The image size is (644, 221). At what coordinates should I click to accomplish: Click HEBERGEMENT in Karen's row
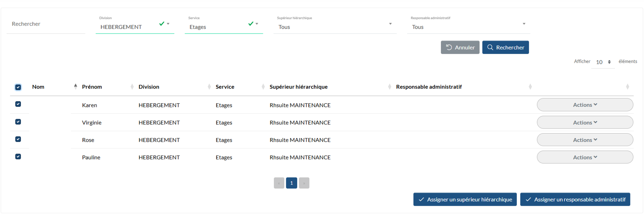(159, 105)
